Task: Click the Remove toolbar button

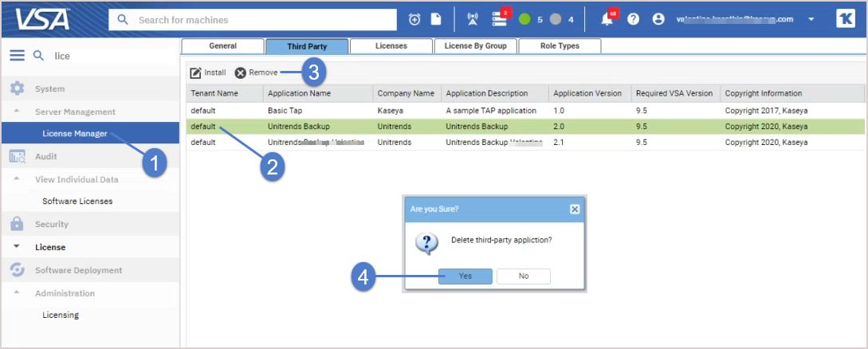Action: pyautogui.click(x=256, y=73)
